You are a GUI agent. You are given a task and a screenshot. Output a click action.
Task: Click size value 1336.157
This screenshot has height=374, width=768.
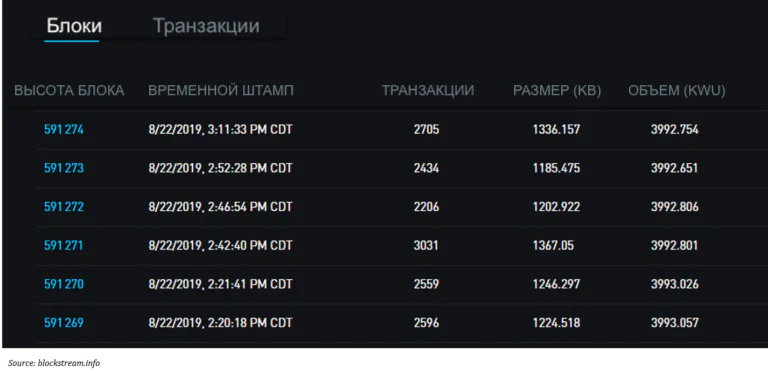[556, 130]
